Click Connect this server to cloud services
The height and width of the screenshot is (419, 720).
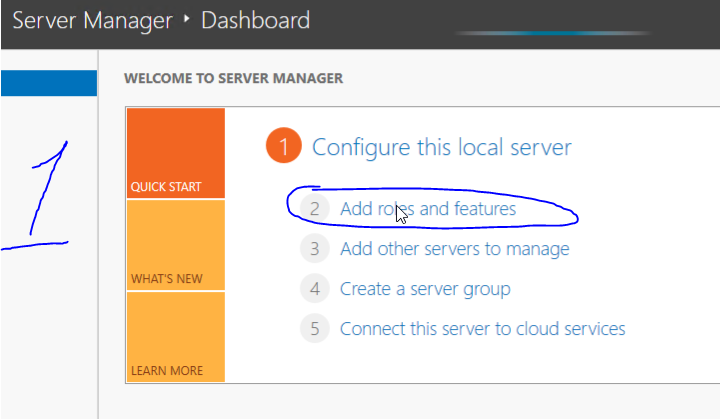click(482, 329)
